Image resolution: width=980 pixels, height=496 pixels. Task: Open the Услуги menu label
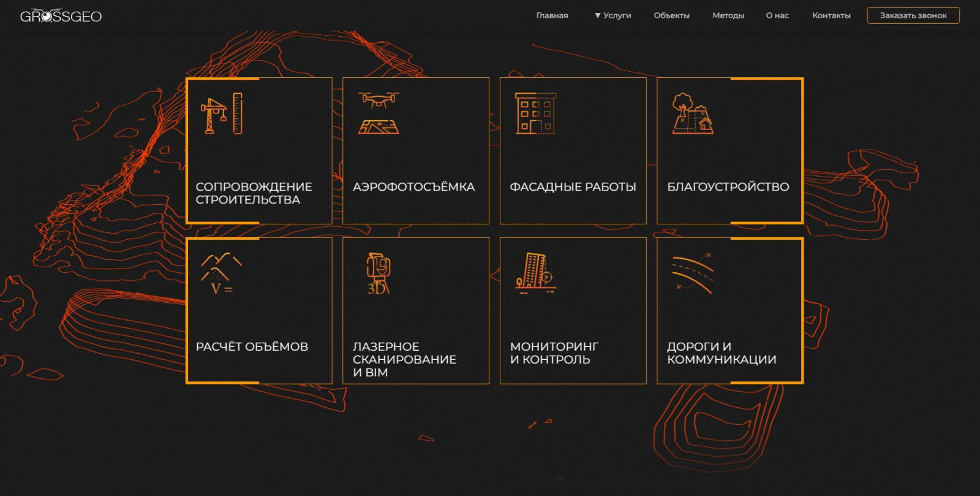click(x=617, y=15)
